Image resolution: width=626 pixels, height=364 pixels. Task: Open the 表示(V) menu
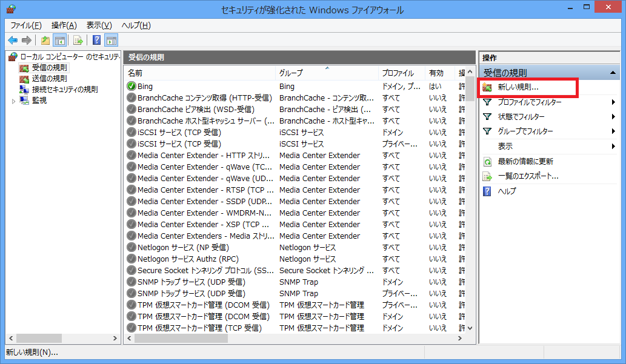tap(99, 25)
